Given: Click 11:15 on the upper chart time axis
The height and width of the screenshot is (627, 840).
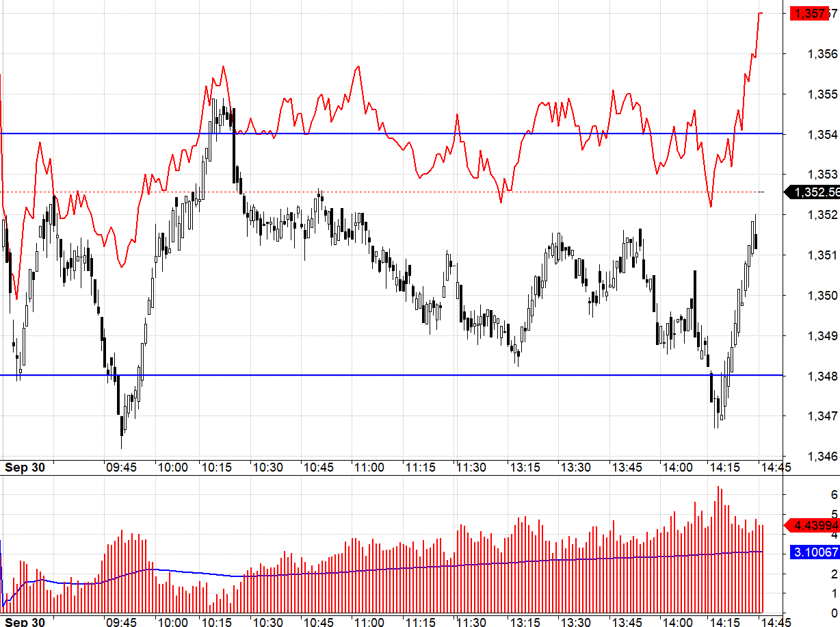Looking at the screenshot, I should [420, 468].
